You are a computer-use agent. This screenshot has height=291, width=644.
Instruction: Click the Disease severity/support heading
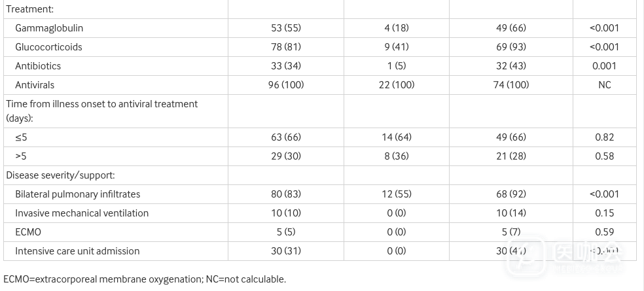tap(61, 175)
